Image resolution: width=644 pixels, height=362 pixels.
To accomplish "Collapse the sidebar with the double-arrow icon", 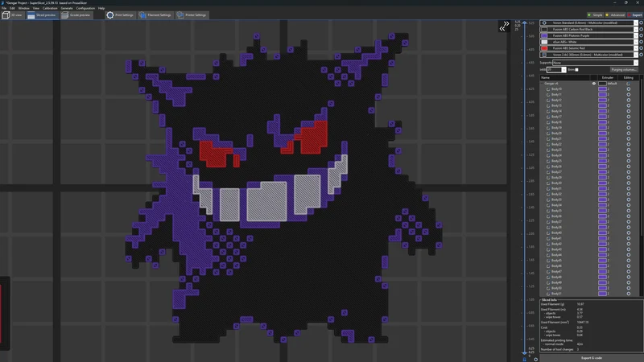I will (504, 27).
